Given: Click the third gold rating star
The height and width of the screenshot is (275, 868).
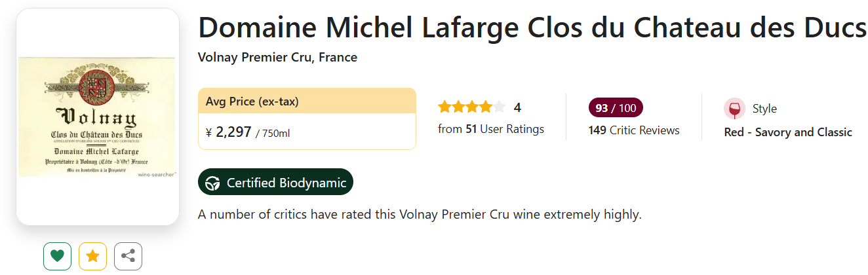Looking at the screenshot, I should coord(472,107).
